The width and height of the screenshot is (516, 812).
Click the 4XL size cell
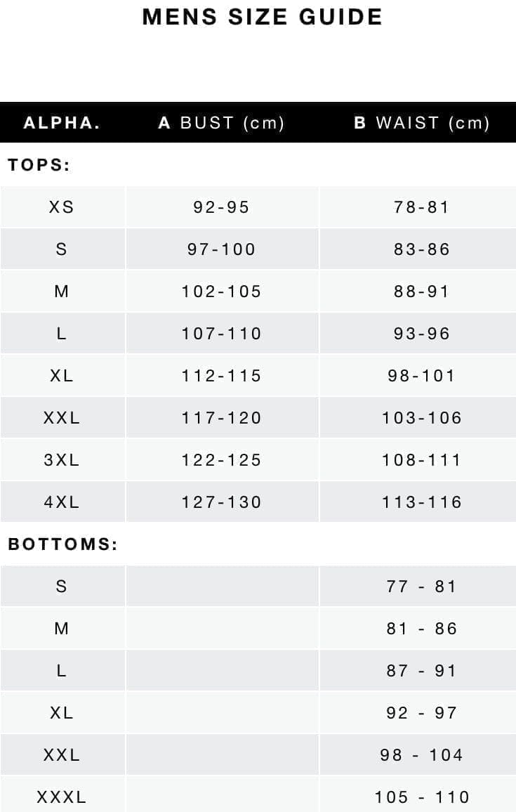pos(62,502)
